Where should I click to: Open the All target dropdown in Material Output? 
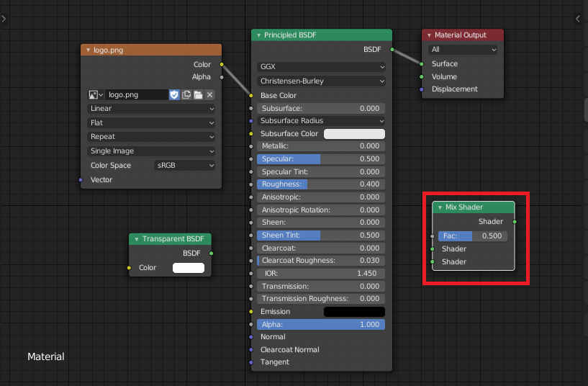[463, 50]
